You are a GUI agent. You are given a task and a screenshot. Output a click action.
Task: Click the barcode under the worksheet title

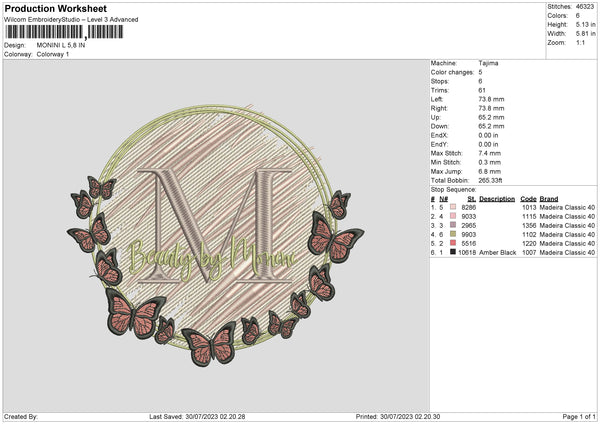(x=64, y=32)
